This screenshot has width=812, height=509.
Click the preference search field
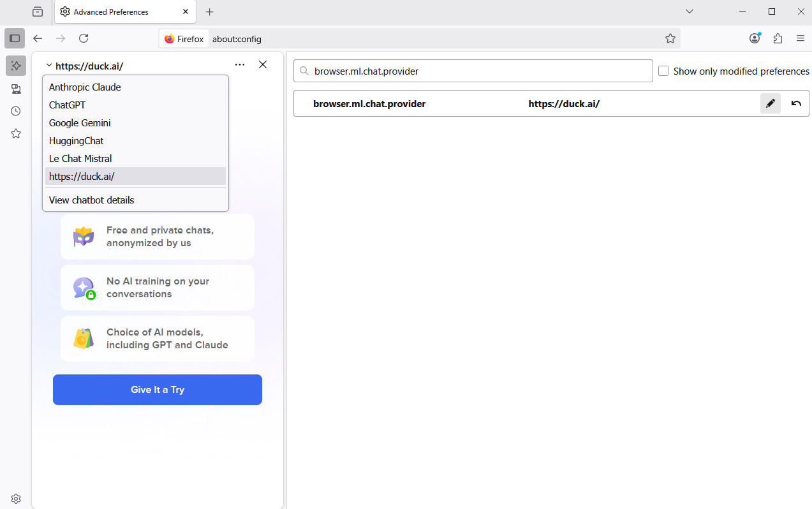pos(473,71)
